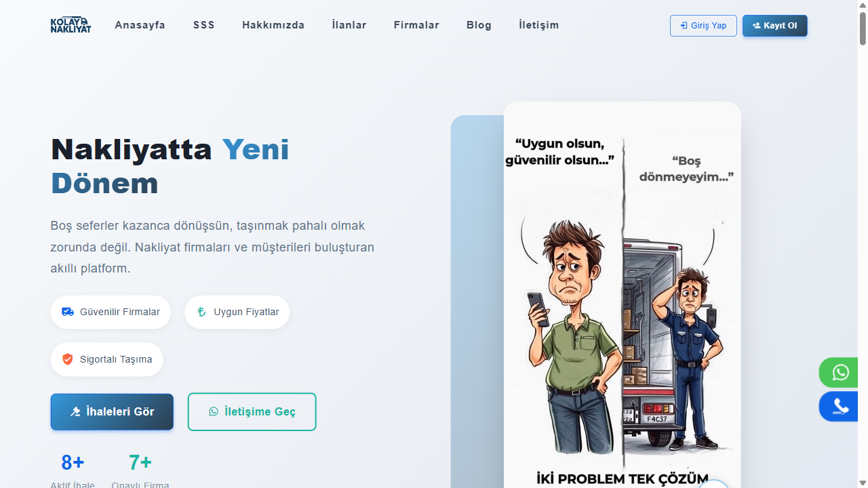Click the login icon inside Giriş Yap
Viewport: 868px width, 488px height.
coord(684,25)
